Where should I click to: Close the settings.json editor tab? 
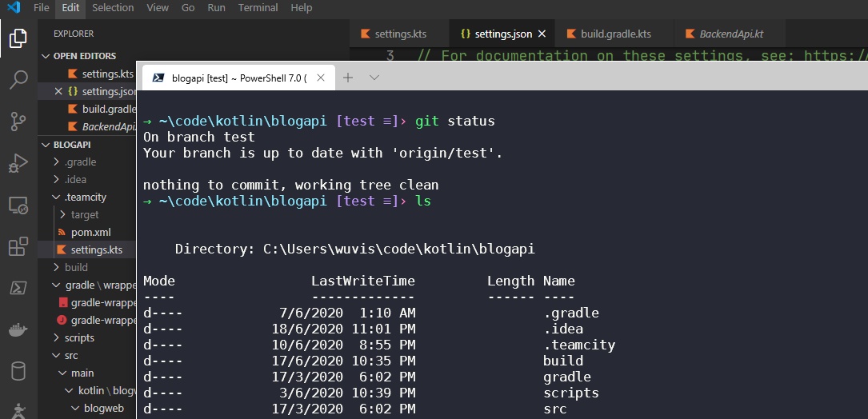[x=542, y=34]
